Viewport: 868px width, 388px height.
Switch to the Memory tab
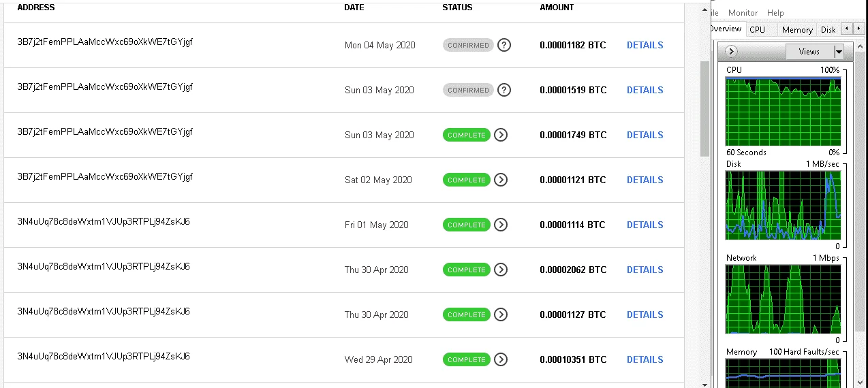(797, 30)
